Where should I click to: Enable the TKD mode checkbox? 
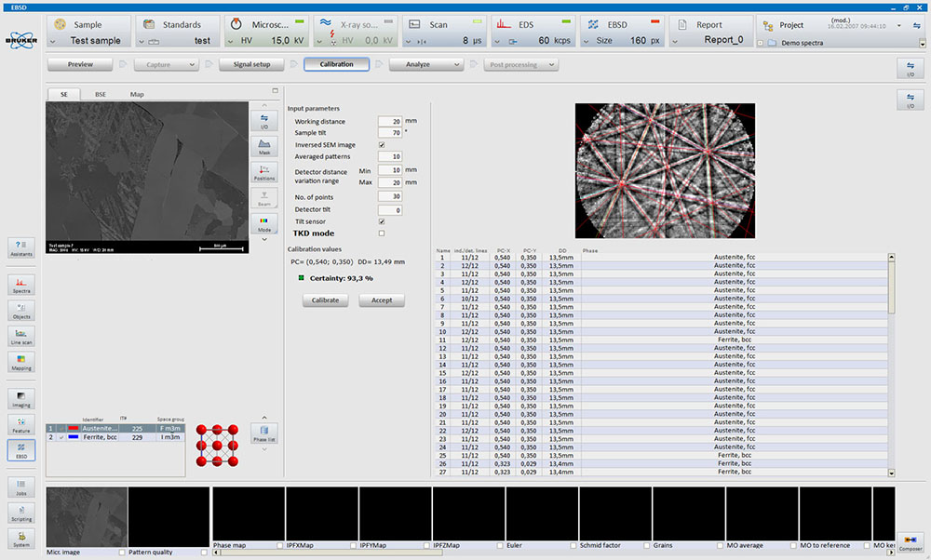(x=382, y=233)
